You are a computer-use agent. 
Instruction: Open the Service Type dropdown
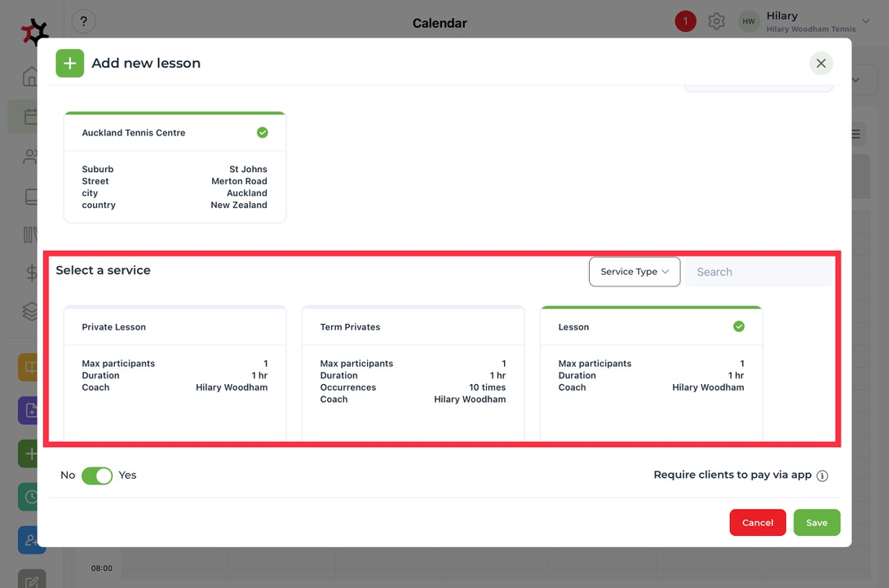tap(634, 272)
